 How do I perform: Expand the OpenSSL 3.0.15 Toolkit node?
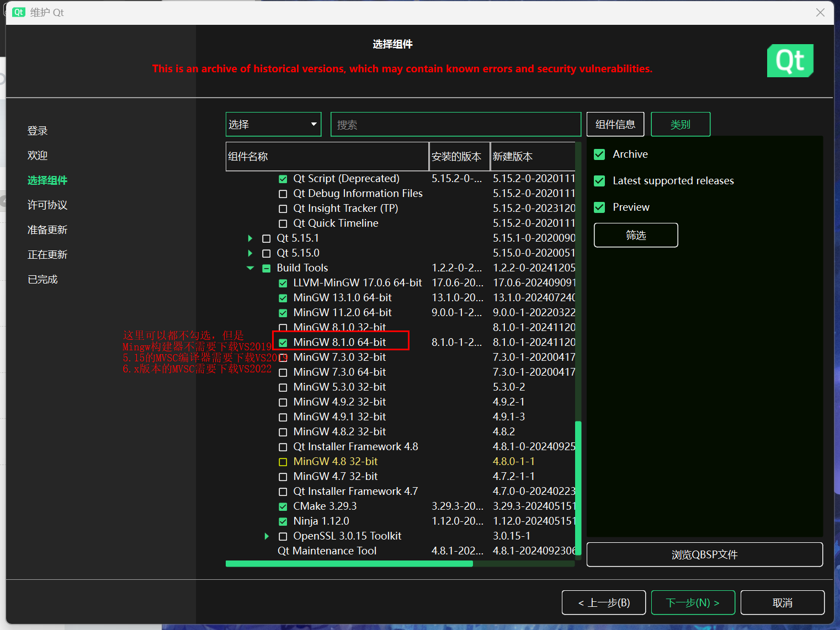(267, 536)
